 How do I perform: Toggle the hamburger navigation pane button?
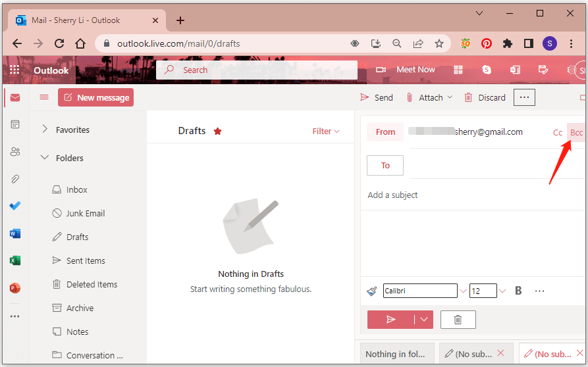44,97
